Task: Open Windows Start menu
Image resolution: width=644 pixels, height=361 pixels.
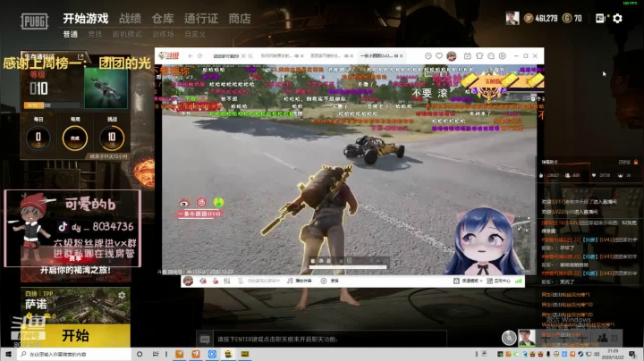Action: pyautogui.click(x=8, y=354)
